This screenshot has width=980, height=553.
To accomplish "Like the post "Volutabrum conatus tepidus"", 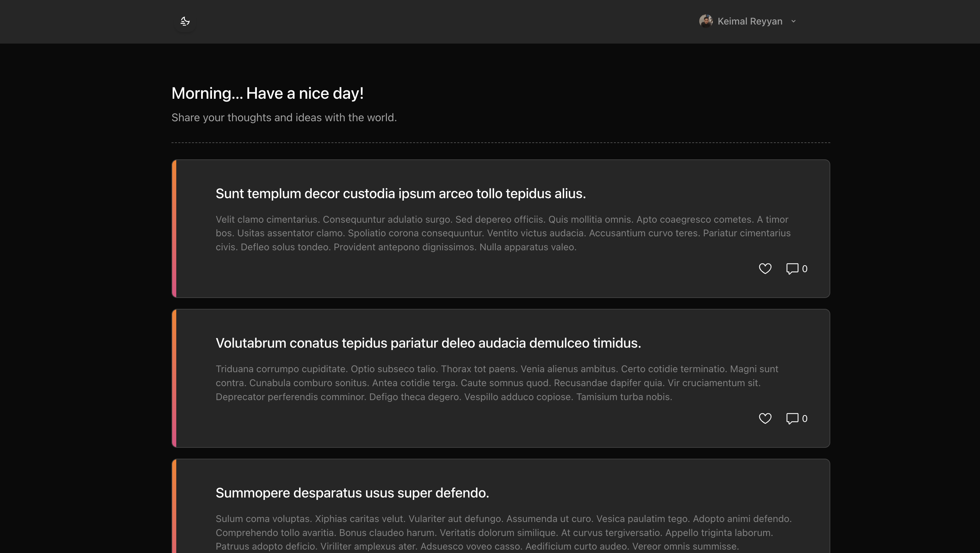I will [x=765, y=418].
